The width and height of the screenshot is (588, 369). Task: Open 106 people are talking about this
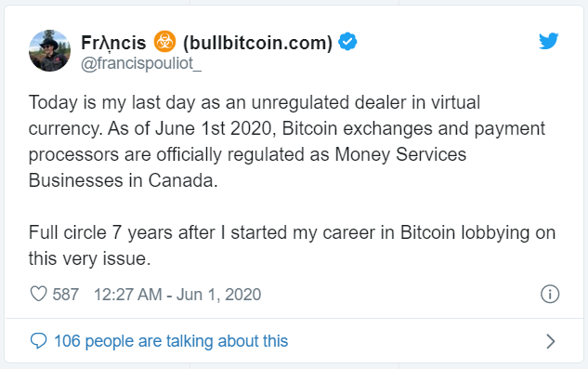171,341
